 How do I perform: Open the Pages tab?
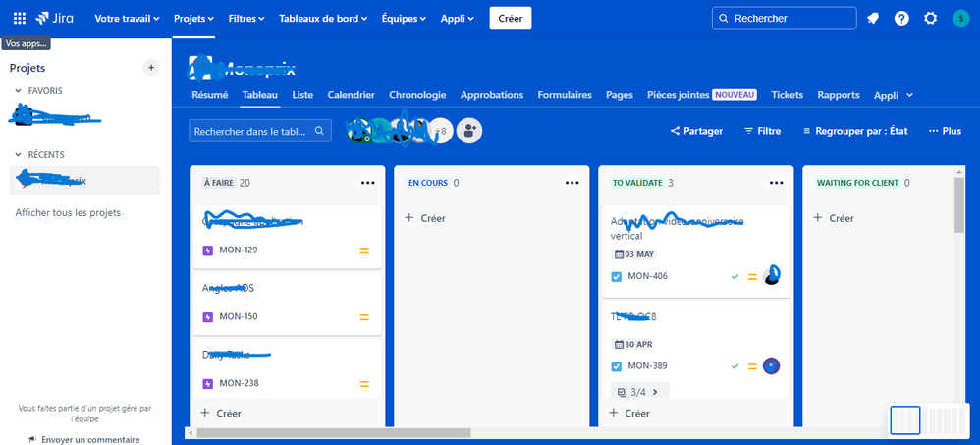tap(620, 95)
